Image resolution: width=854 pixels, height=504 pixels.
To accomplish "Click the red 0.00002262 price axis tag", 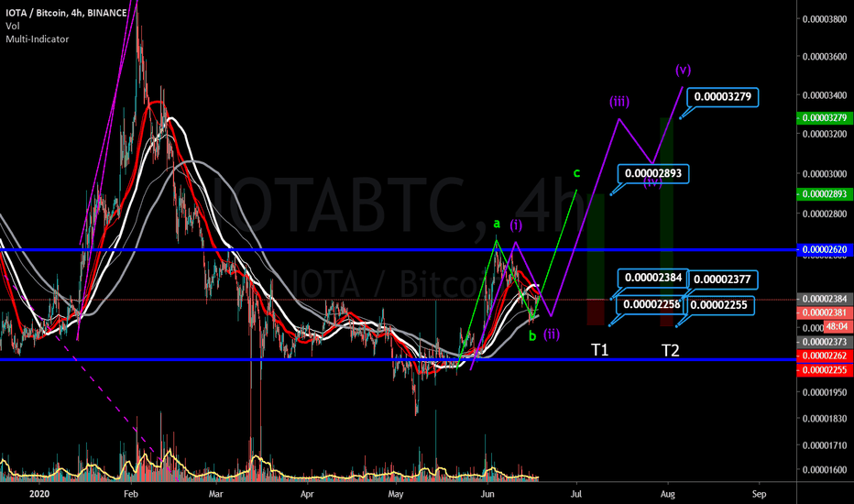I will tap(825, 356).
